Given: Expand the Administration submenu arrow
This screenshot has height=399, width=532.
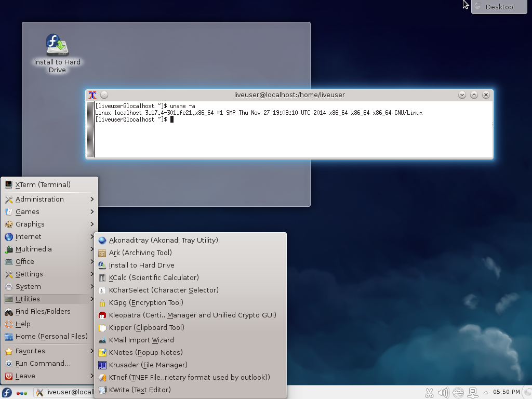Looking at the screenshot, I should tap(92, 199).
